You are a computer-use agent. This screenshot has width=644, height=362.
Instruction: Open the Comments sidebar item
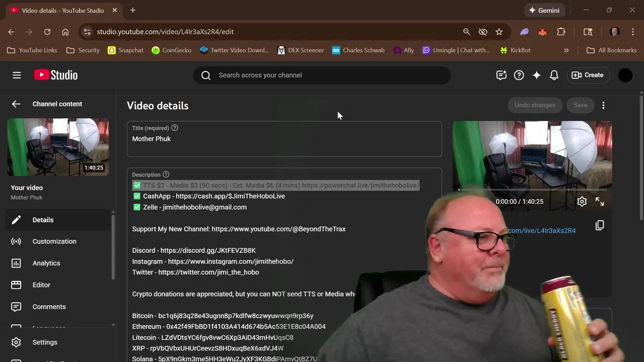click(x=58, y=307)
